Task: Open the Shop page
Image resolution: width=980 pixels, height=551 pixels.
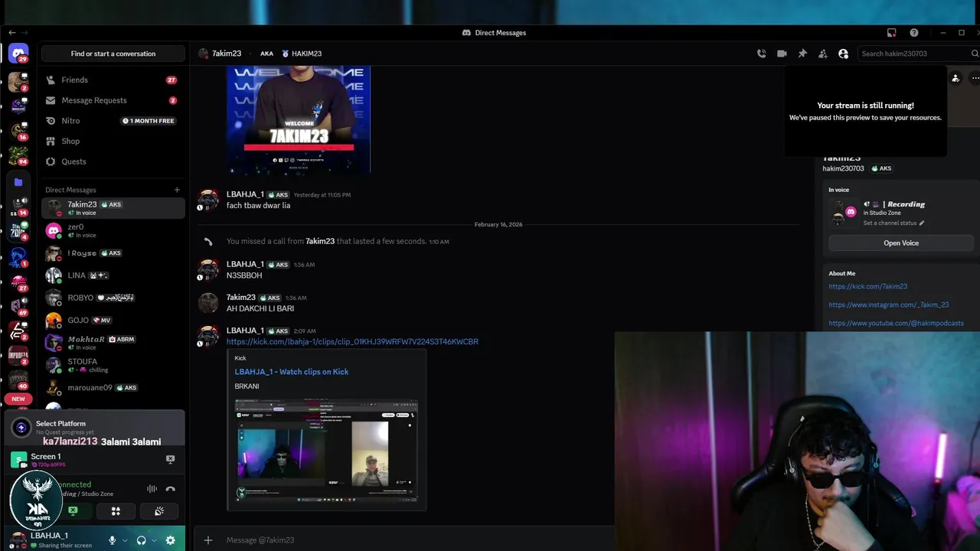Action: [x=113, y=142]
